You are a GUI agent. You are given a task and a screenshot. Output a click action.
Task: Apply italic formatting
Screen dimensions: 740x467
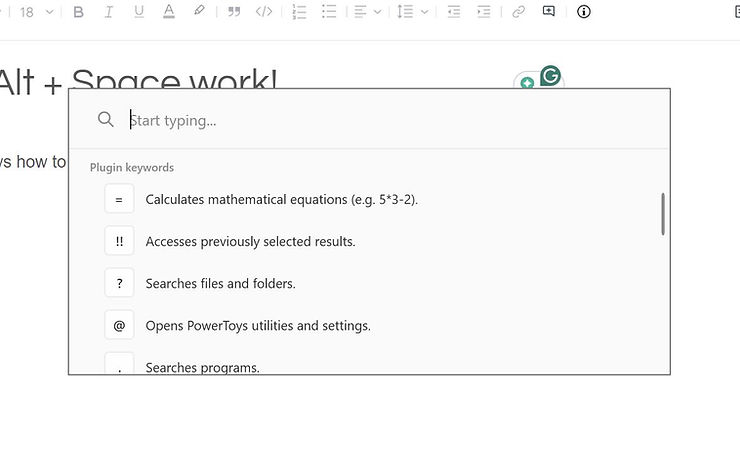[x=109, y=12]
